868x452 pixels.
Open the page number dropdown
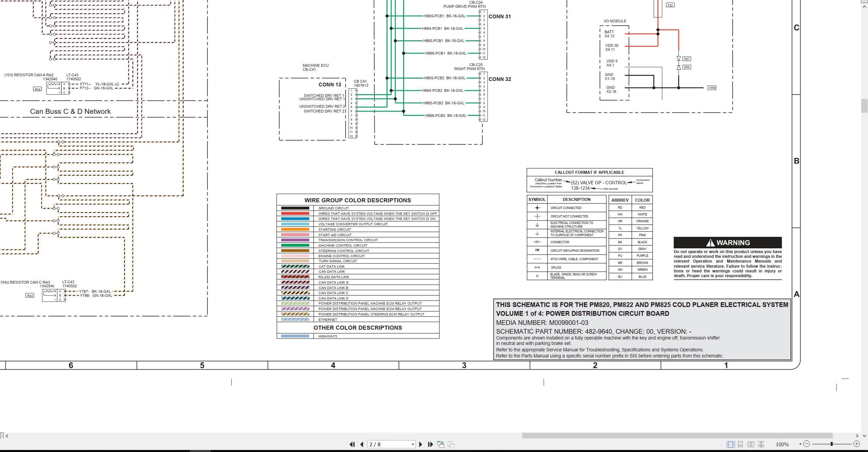[x=413, y=445]
